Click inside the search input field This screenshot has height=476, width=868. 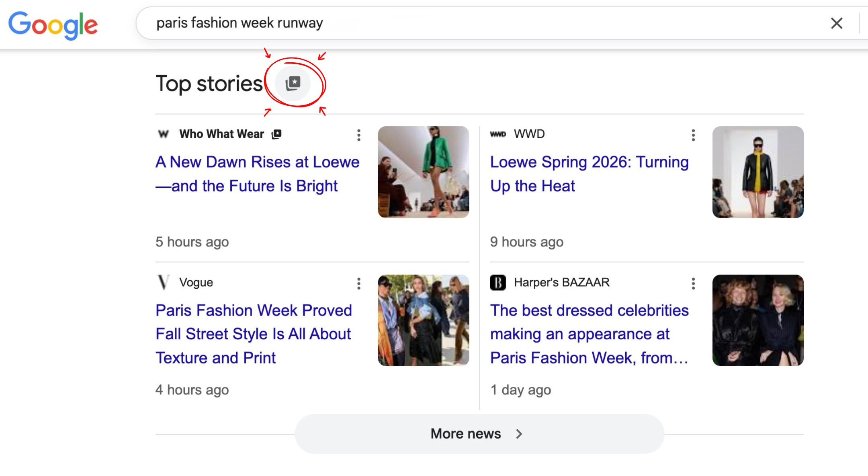pos(362,23)
